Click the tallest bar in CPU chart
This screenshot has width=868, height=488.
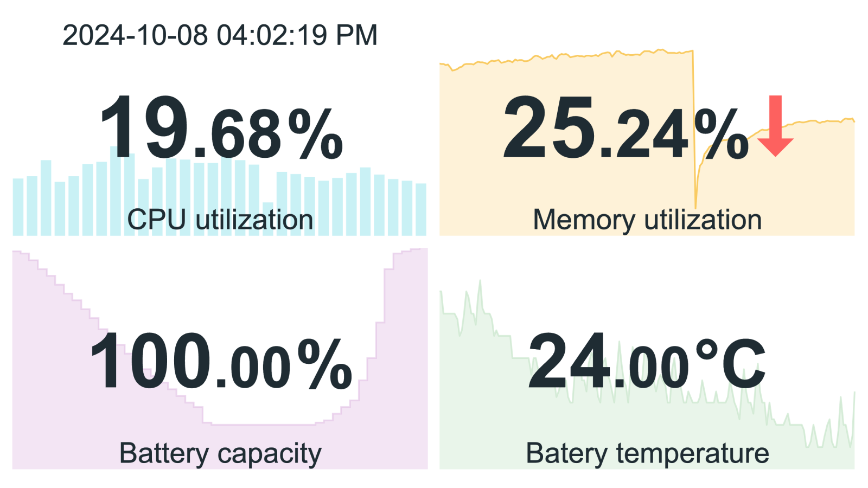point(116,191)
